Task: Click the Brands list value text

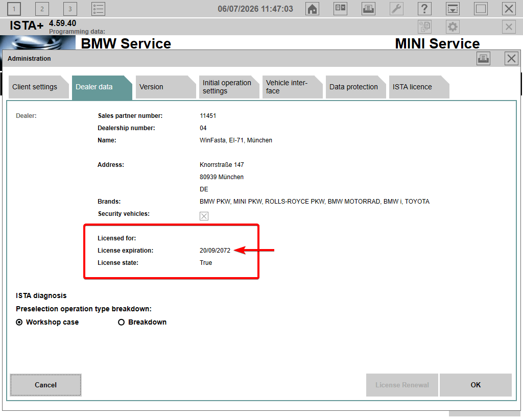Action: (x=315, y=202)
